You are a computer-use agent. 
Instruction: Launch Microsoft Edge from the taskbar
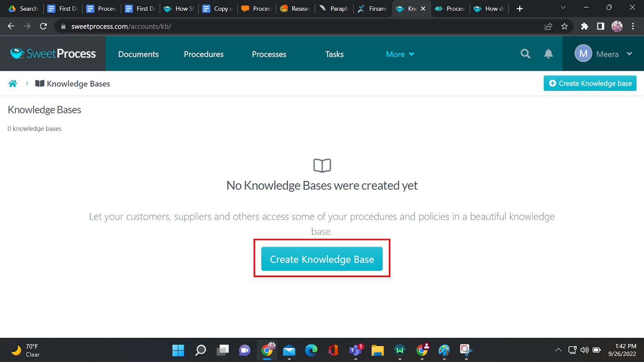(x=311, y=350)
